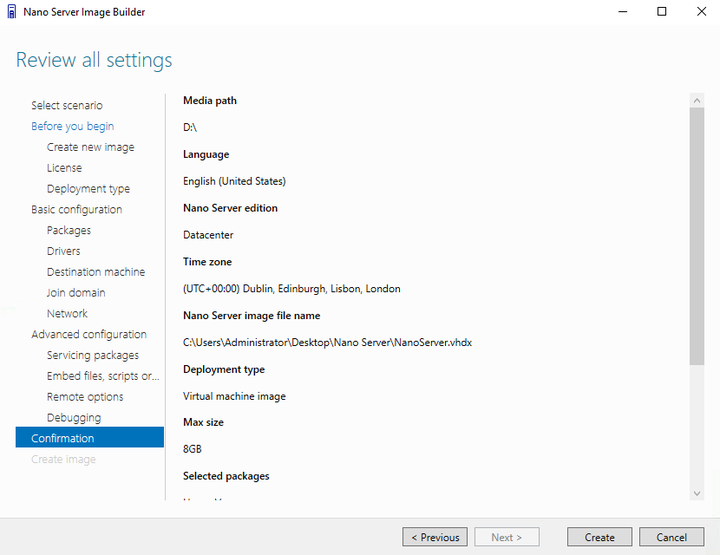This screenshot has height=555, width=720.
Task: Click the Max size heading
Action: click(x=203, y=422)
